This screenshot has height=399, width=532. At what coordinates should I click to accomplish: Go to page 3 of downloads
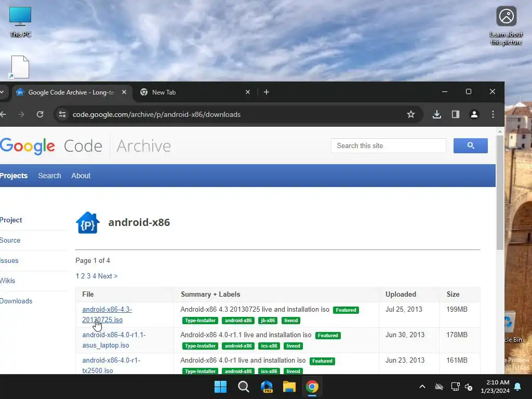pyautogui.click(x=88, y=276)
